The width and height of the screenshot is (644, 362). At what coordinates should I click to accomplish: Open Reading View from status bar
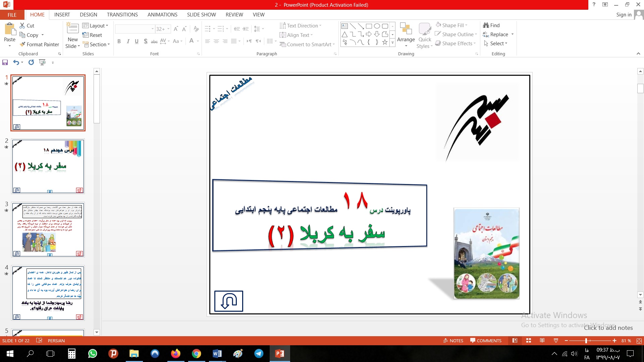click(x=542, y=341)
